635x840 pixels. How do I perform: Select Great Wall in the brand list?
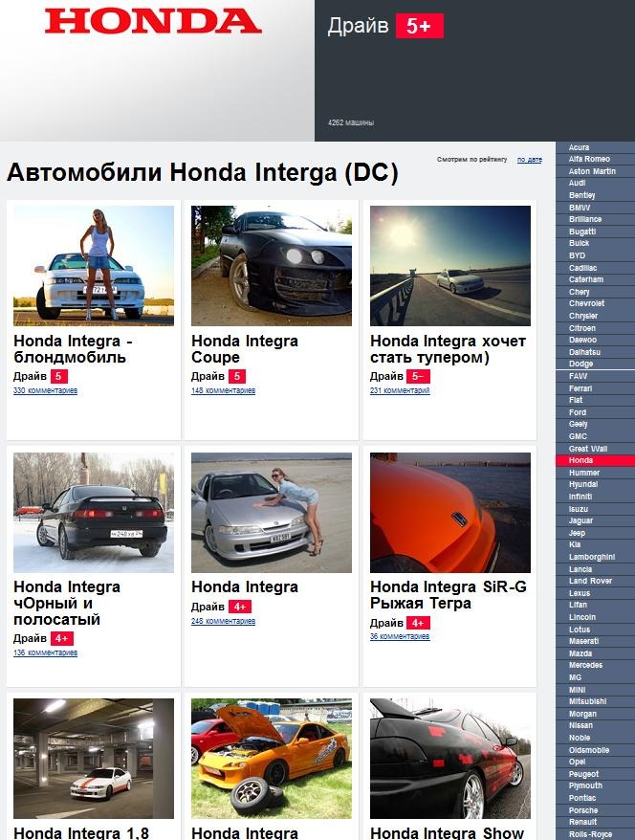coord(588,449)
